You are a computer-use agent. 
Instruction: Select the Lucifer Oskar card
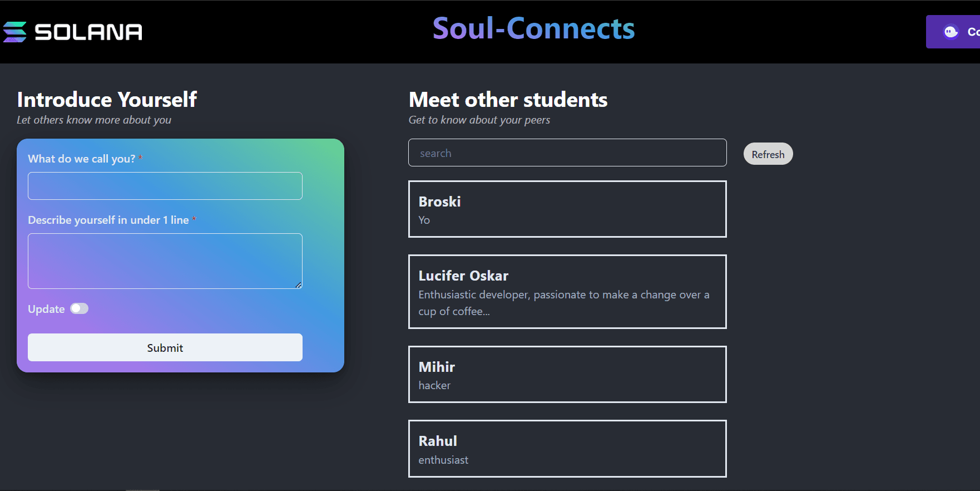[x=567, y=292]
